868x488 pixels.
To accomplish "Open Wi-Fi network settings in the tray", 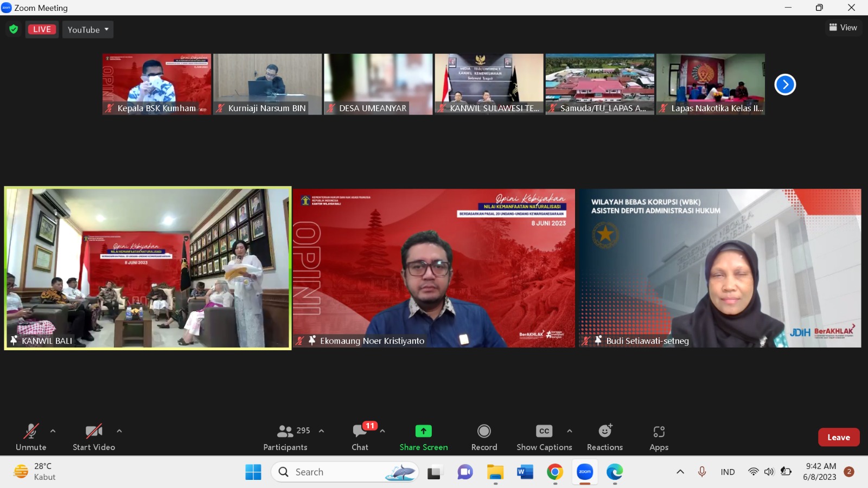I will point(753,472).
